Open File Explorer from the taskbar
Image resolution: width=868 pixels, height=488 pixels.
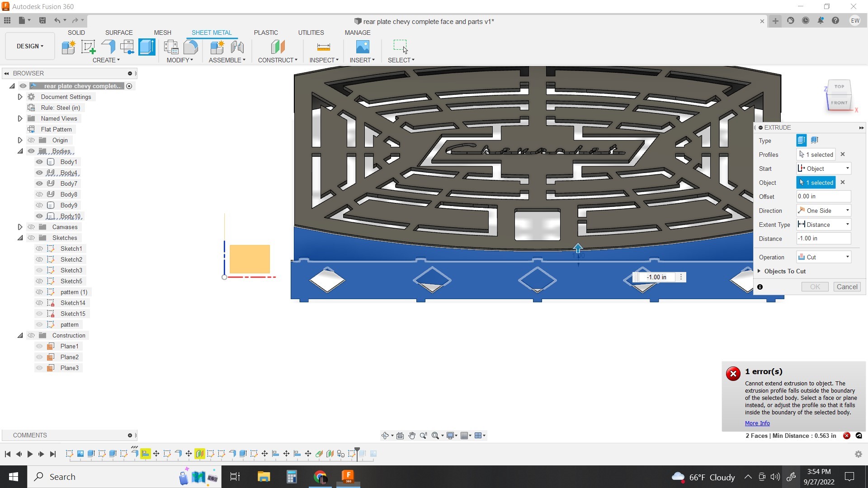264,477
